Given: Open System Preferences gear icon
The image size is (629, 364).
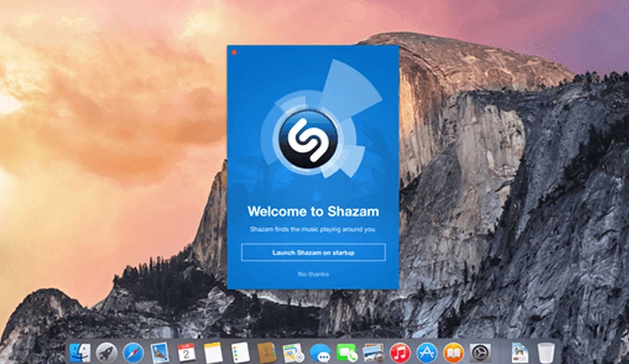Looking at the screenshot, I should [480, 353].
